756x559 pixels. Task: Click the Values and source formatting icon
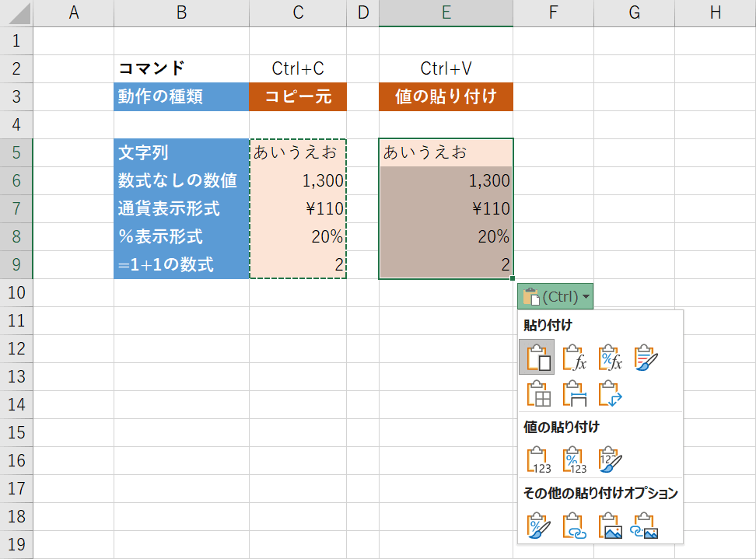[x=610, y=459]
